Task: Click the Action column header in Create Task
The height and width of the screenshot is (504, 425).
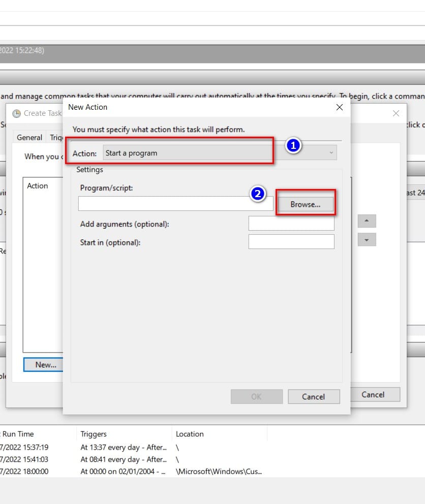Action: click(37, 186)
